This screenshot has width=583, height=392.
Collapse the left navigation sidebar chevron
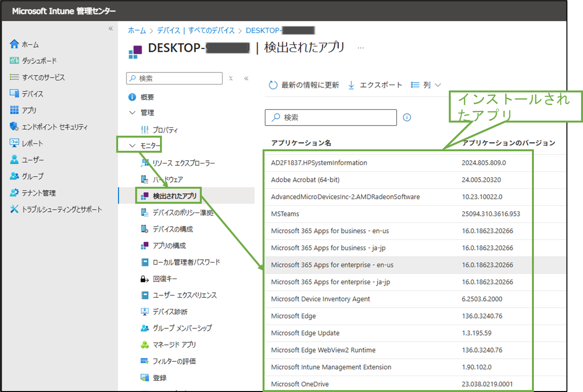pos(110,28)
